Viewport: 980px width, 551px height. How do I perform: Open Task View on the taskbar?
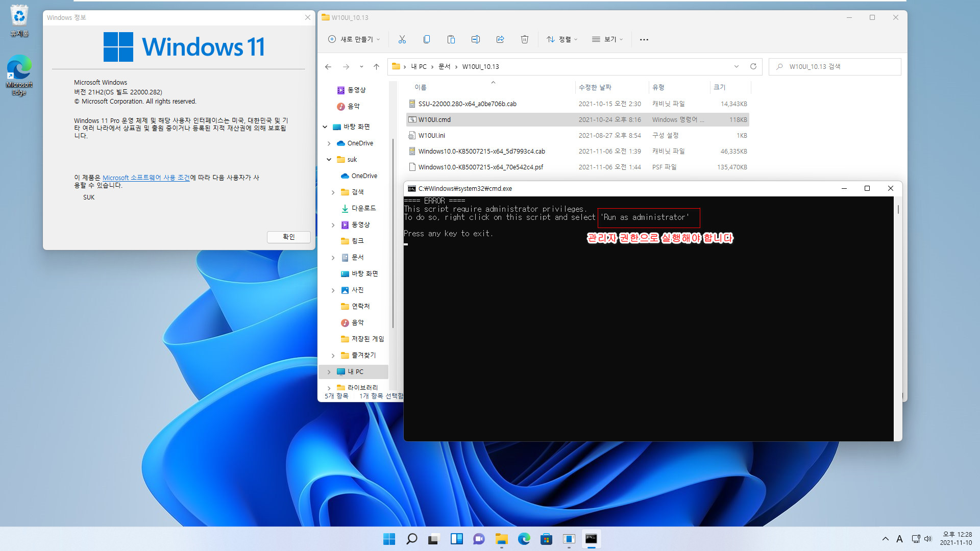434,539
